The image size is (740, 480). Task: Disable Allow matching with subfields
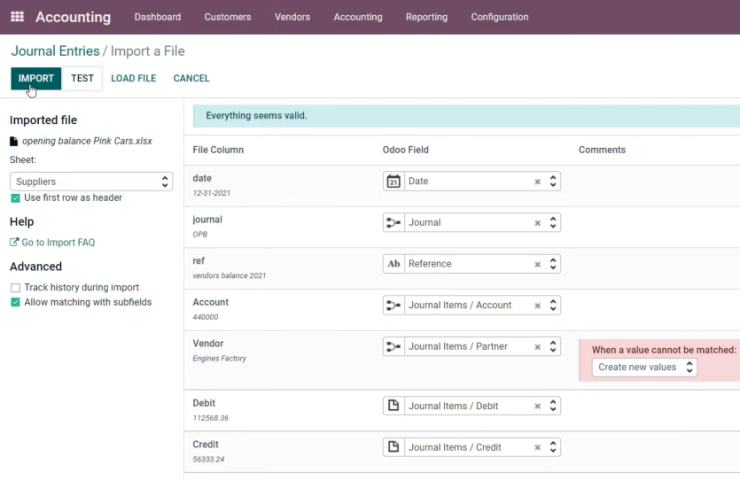point(16,302)
